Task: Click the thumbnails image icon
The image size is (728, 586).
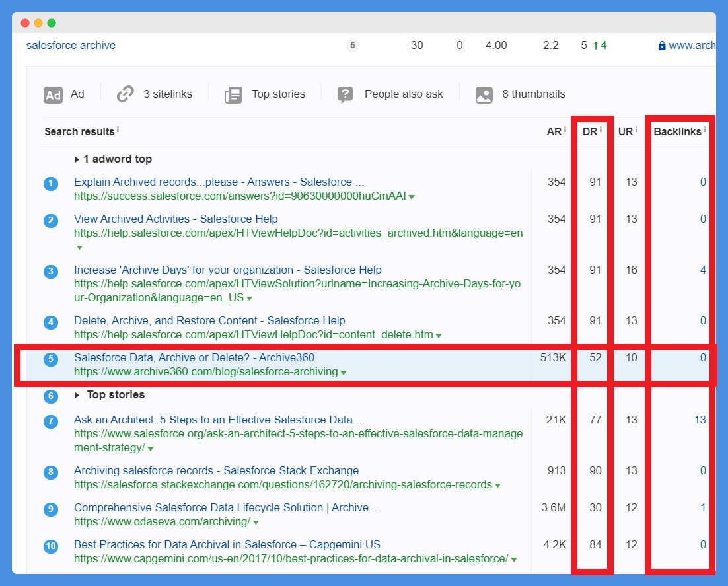Action: (484, 94)
